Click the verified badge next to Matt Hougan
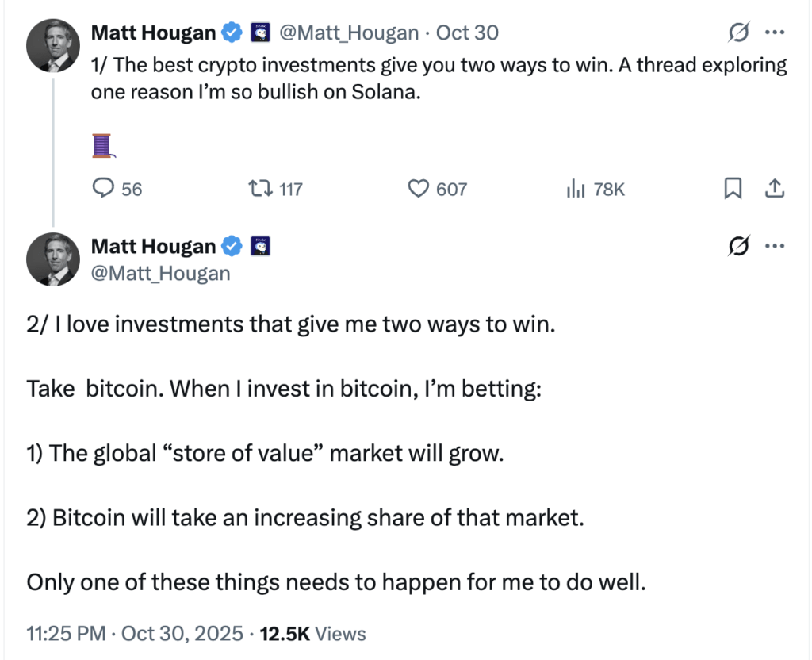The height and width of the screenshot is (660, 812). coord(231,33)
